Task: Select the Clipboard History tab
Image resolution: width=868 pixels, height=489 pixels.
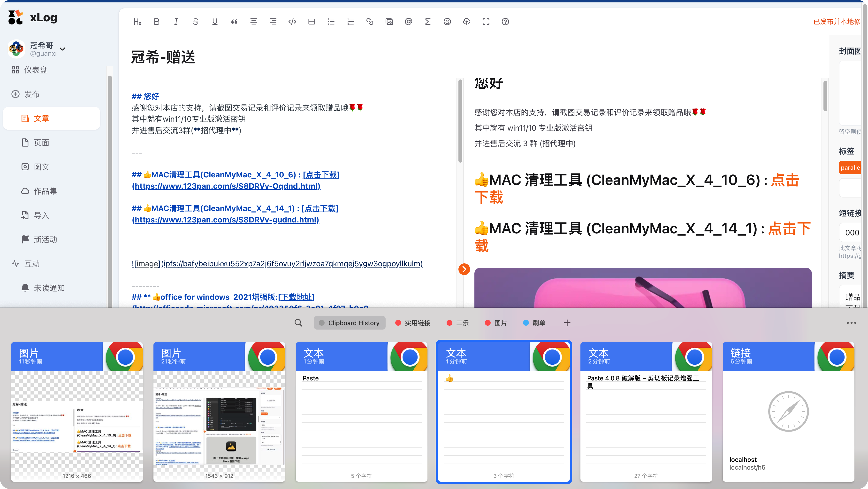Action: pos(350,323)
